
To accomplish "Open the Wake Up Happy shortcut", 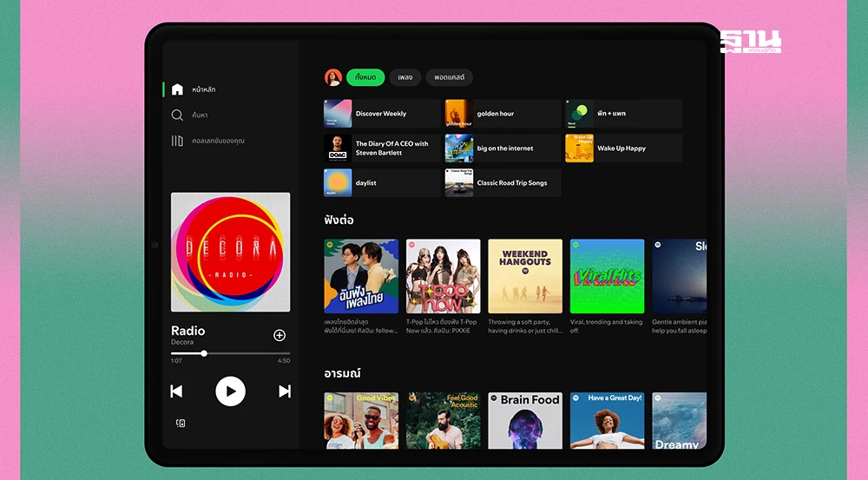I will tap(622, 148).
